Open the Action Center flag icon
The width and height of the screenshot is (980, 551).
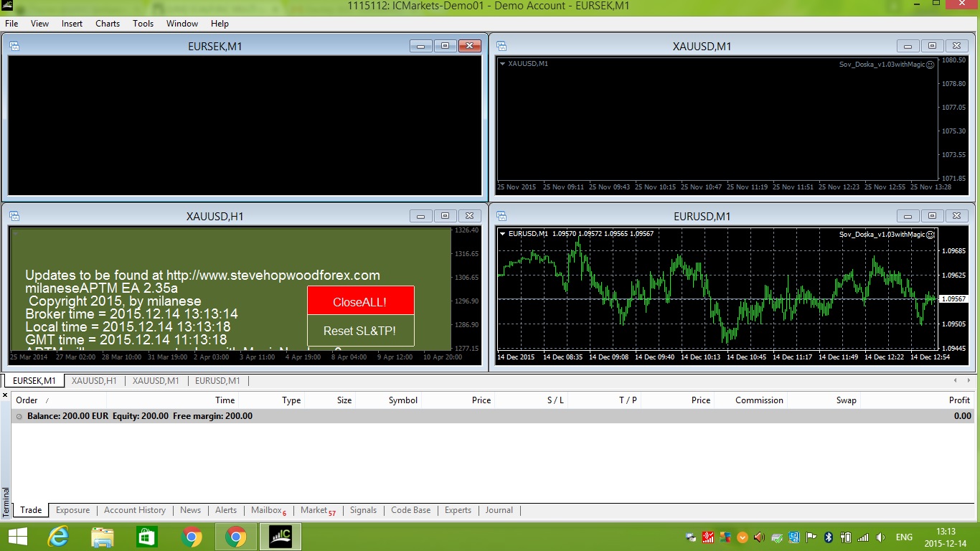click(811, 537)
